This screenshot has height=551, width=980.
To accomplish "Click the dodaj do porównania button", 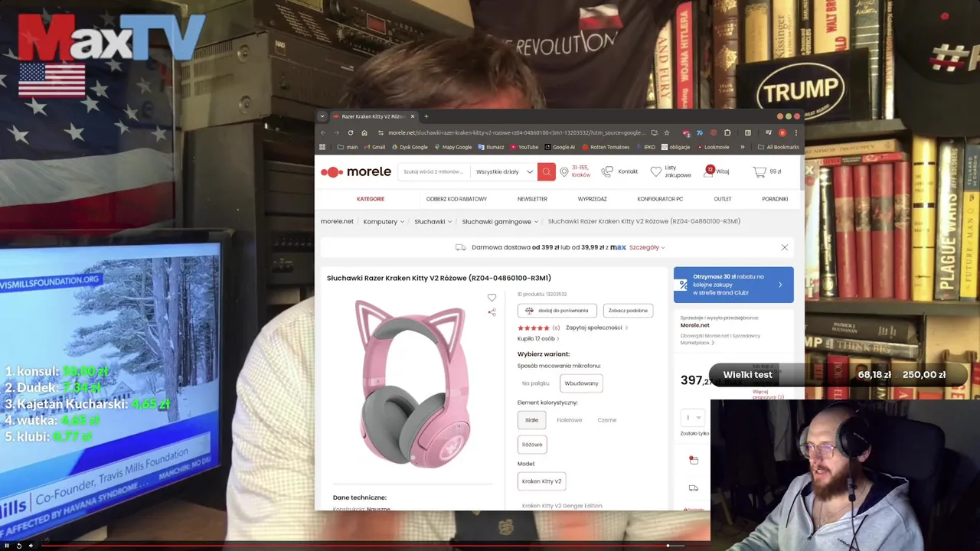I will pos(557,311).
